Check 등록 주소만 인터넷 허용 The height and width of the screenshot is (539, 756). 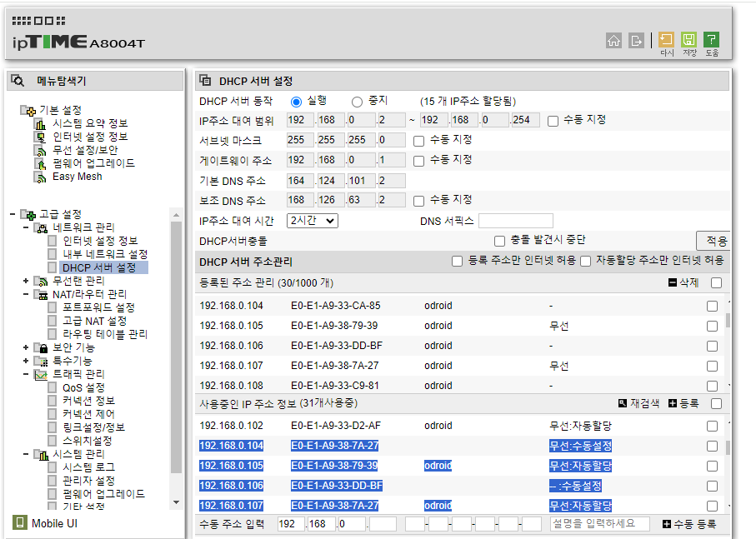(457, 261)
